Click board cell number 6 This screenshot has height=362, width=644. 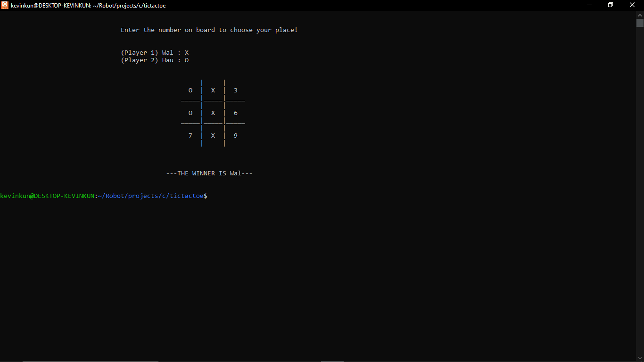(236, 113)
